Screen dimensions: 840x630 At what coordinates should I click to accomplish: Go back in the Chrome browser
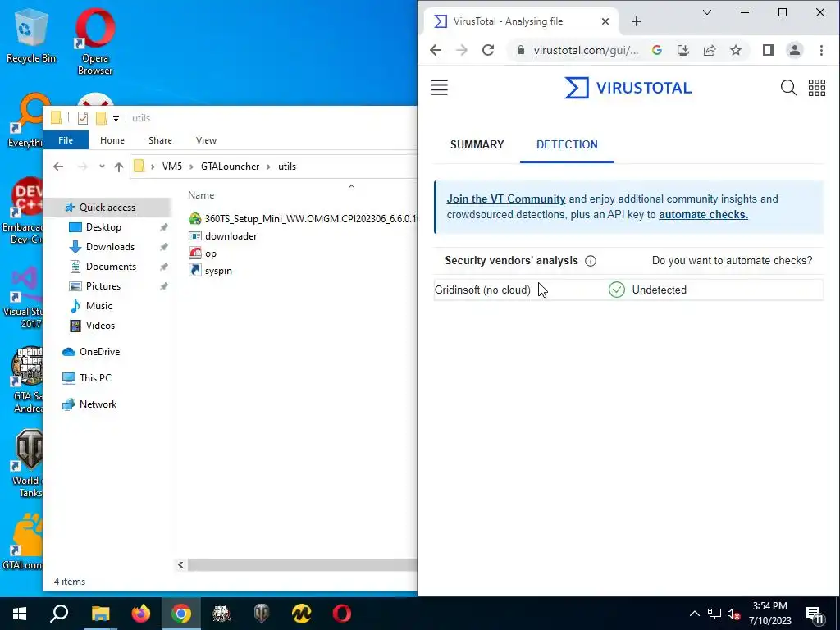tap(436, 50)
